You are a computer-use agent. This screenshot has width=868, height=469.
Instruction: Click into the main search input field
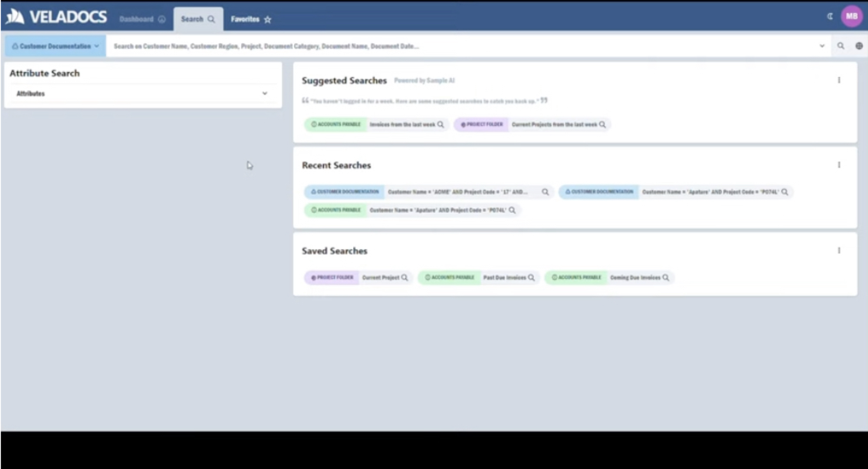tap(460, 46)
